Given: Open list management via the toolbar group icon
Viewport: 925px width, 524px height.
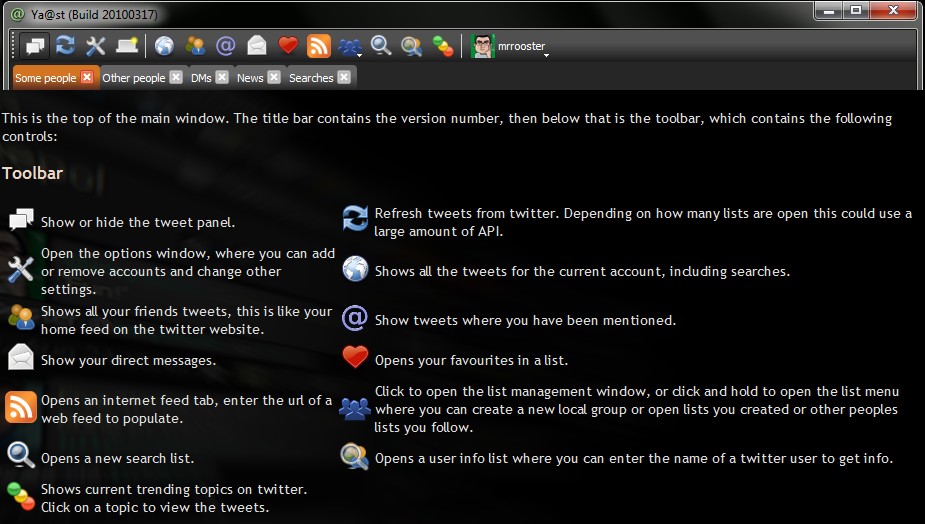Looking at the screenshot, I should tap(350, 46).
